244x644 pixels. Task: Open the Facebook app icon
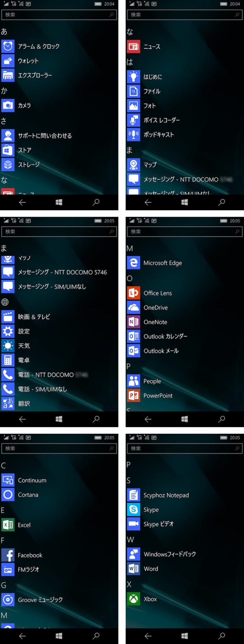click(x=8, y=555)
